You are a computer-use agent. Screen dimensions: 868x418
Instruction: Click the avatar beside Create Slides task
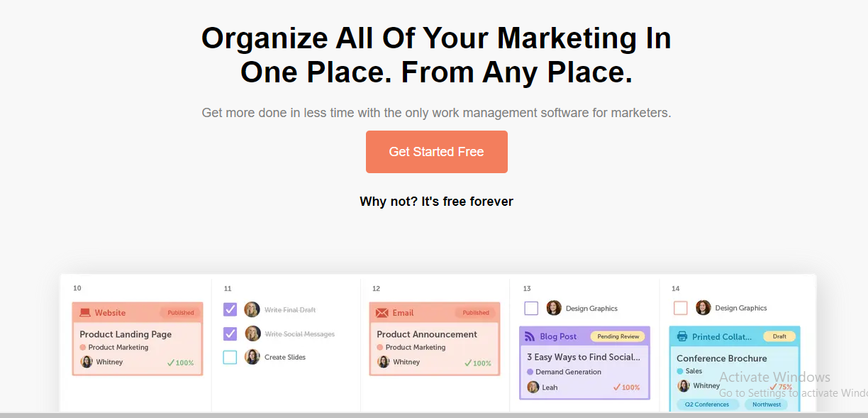point(252,357)
